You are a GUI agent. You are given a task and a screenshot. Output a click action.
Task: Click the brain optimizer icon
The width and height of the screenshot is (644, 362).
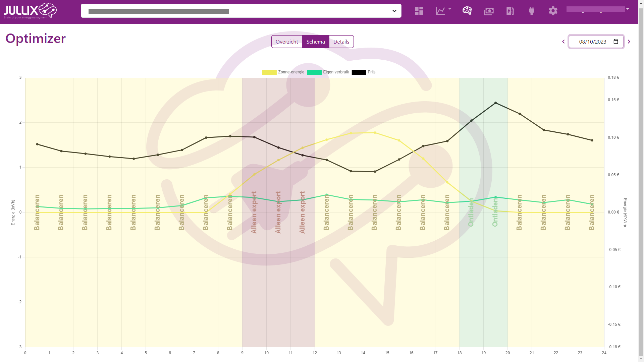pos(467,11)
